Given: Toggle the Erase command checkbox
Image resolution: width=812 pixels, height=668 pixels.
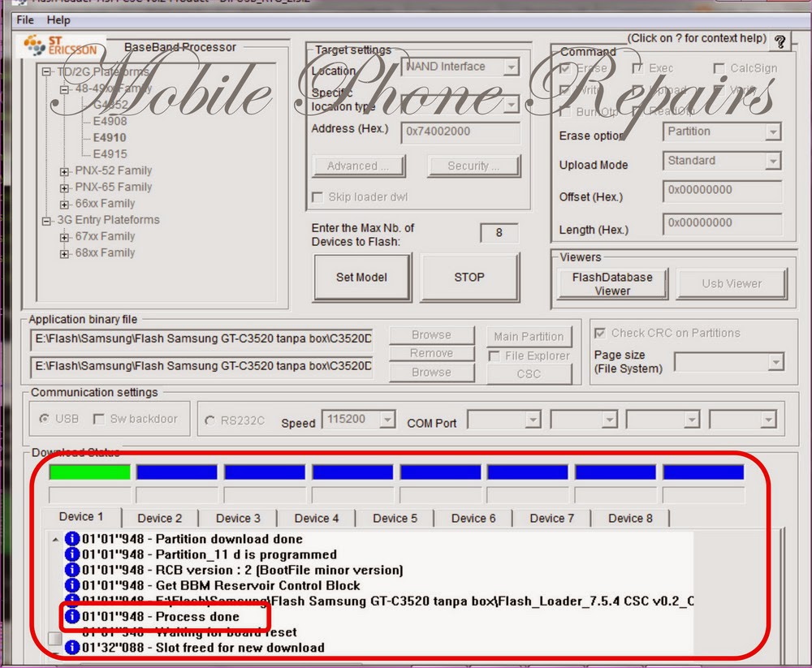Looking at the screenshot, I should (565, 68).
